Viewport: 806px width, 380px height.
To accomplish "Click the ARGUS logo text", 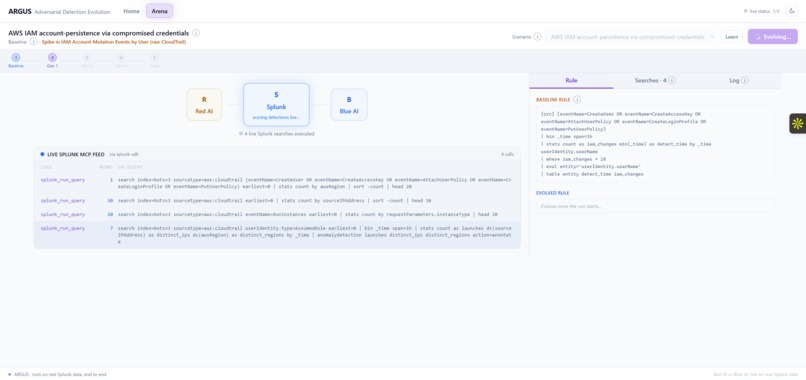I will pos(20,11).
